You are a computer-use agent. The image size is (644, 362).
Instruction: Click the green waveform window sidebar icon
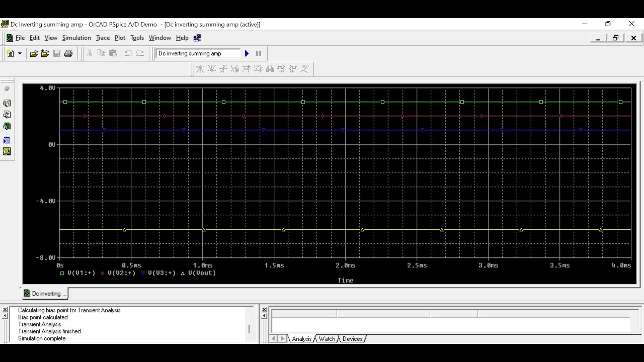[x=7, y=127]
